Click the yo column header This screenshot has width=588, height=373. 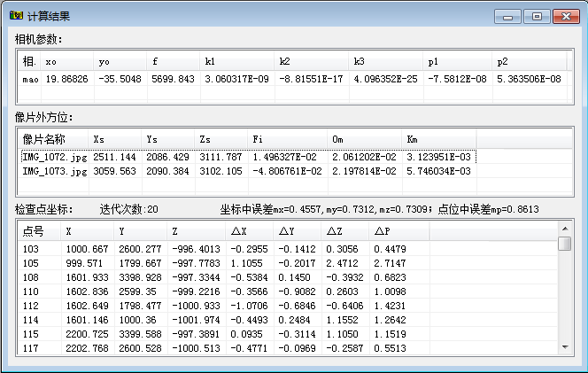click(120, 61)
